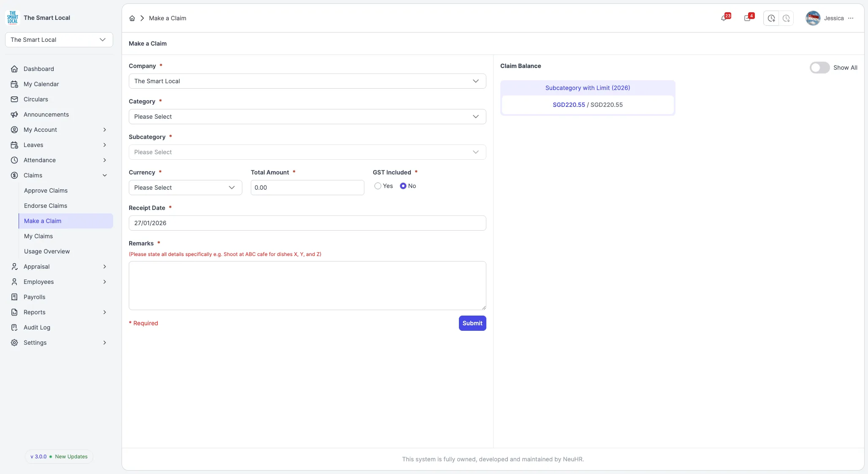Image resolution: width=868 pixels, height=474 pixels.
Task: Click The Smart Local logo
Action: (x=13, y=18)
